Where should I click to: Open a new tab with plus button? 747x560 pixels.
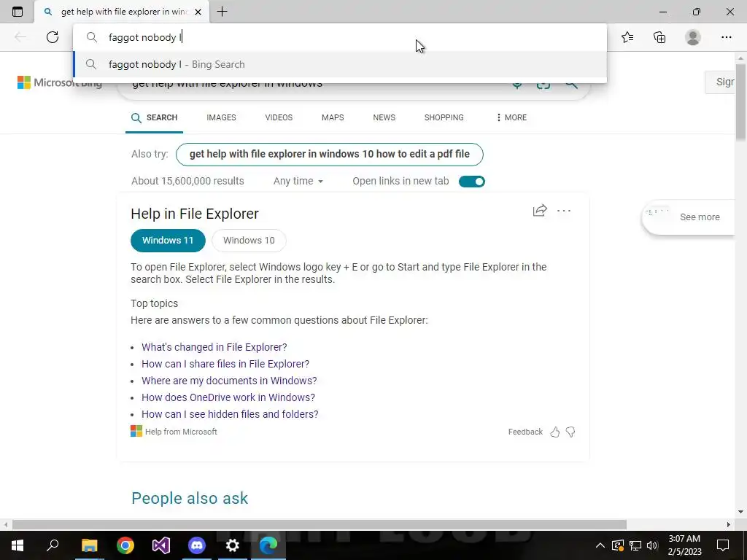point(222,12)
